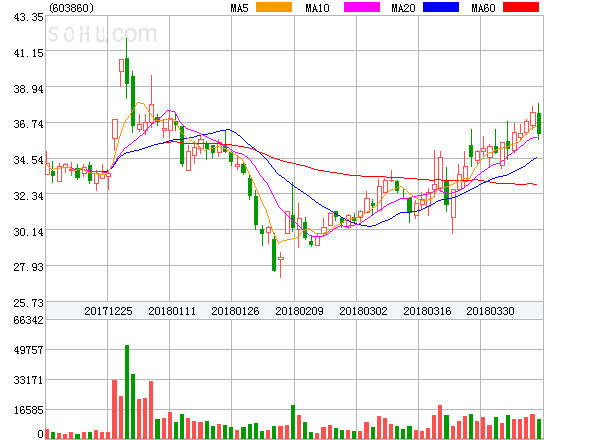Click the tallest green volume bar
The width and height of the screenshot is (600, 440).
pyautogui.click(x=127, y=392)
